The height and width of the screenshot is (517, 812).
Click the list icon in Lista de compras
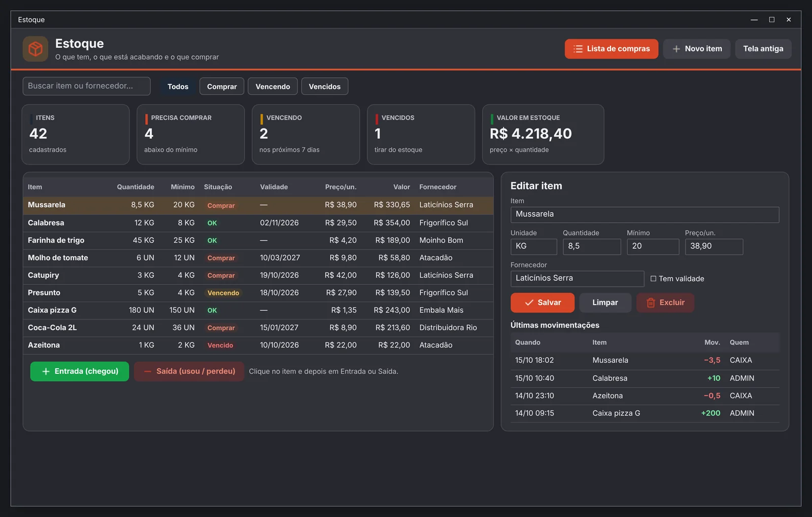point(578,49)
